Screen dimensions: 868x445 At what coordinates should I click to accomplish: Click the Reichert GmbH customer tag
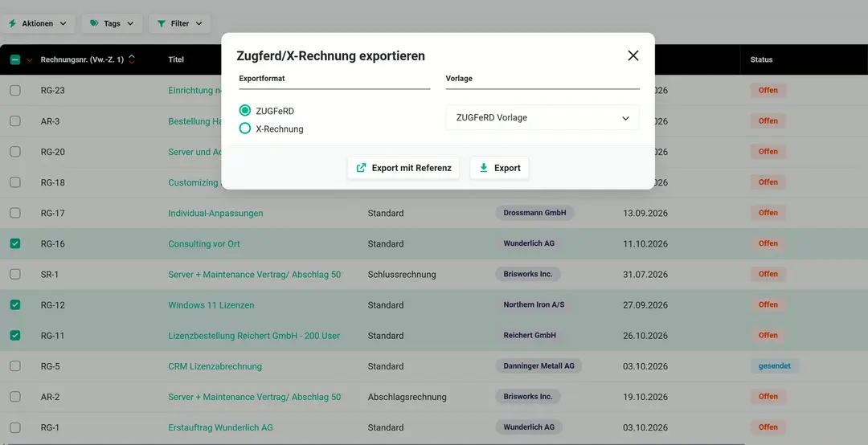(x=529, y=335)
